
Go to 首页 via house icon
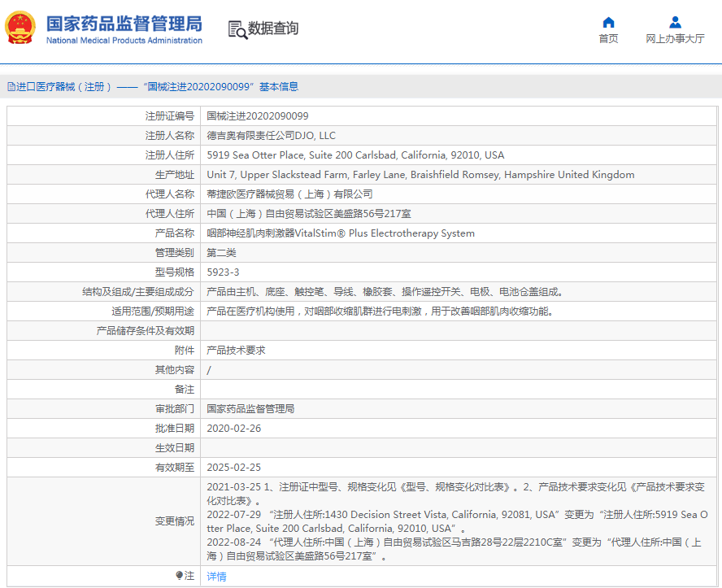(608, 22)
